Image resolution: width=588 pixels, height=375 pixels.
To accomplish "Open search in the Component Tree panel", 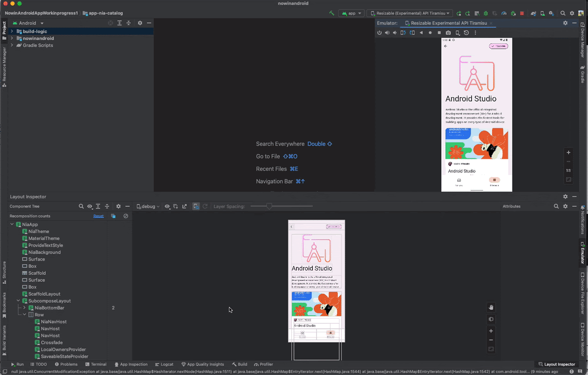I will click(x=81, y=206).
